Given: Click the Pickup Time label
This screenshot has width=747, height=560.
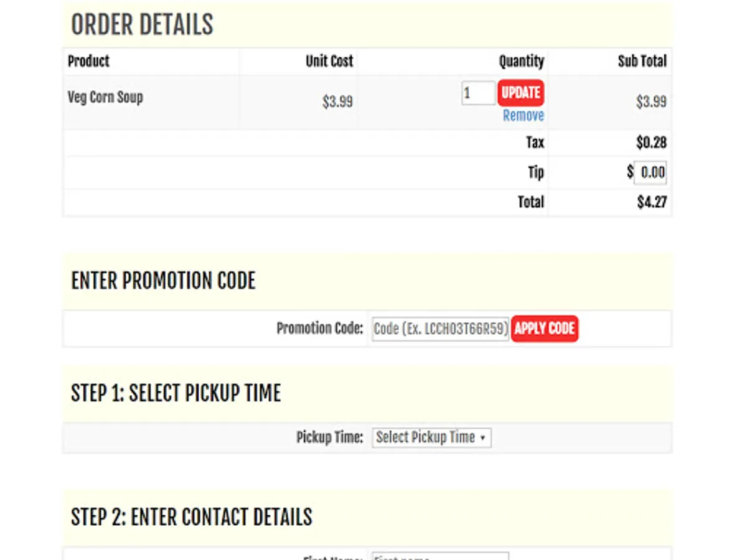Looking at the screenshot, I should point(329,437).
